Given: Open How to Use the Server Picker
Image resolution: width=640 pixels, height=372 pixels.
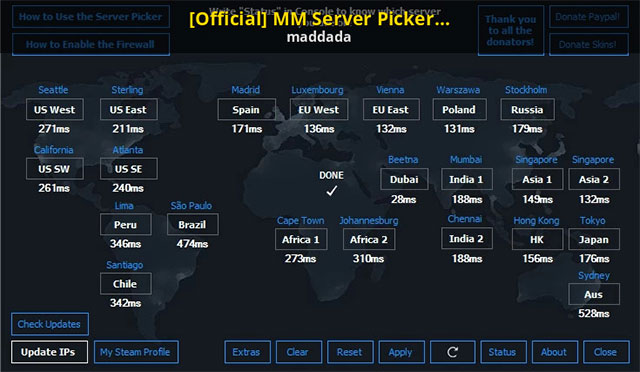Looking at the screenshot, I should 91,17.
